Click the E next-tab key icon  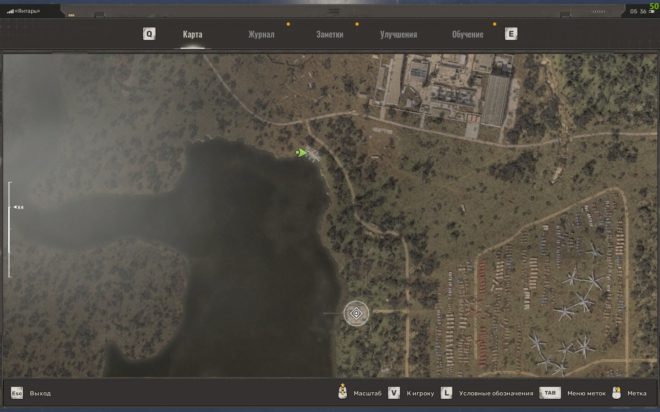tap(511, 34)
